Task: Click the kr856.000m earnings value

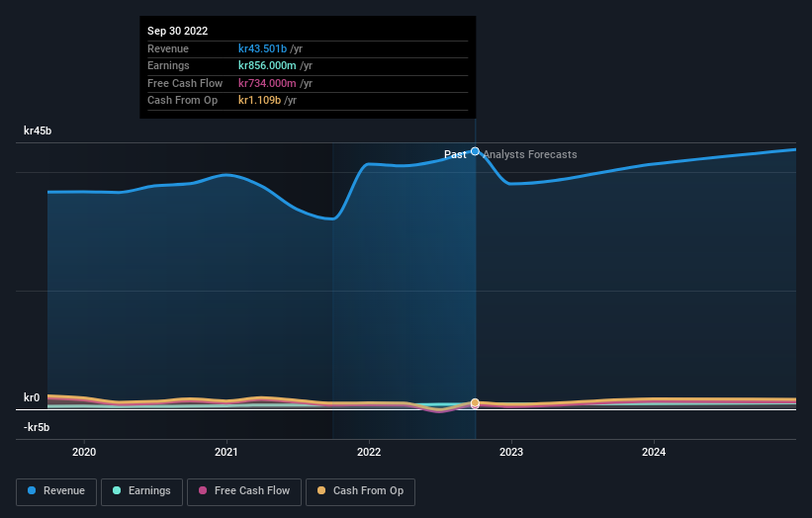Action: tap(267, 65)
